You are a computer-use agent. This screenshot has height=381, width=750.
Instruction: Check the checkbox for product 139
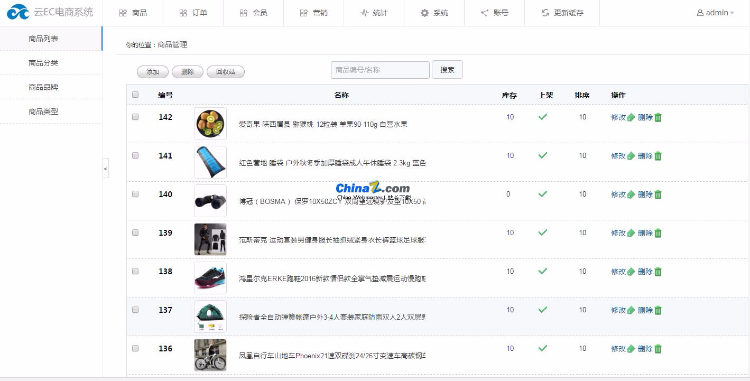(135, 232)
